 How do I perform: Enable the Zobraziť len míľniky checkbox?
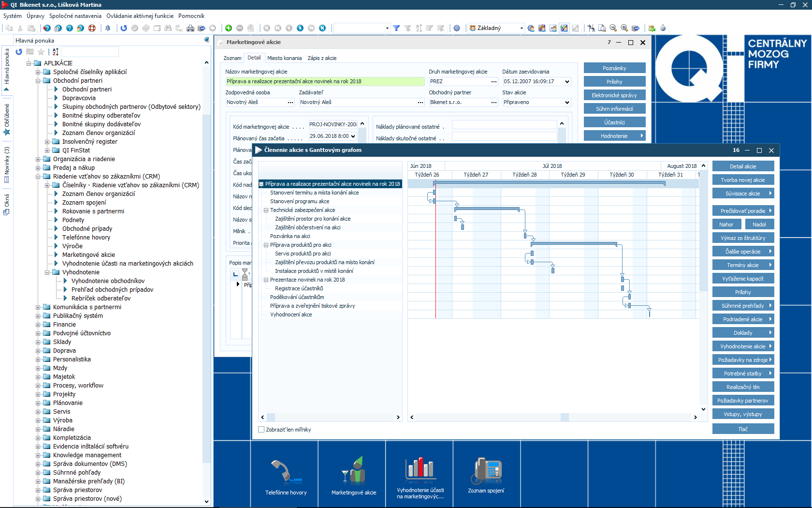click(x=261, y=430)
